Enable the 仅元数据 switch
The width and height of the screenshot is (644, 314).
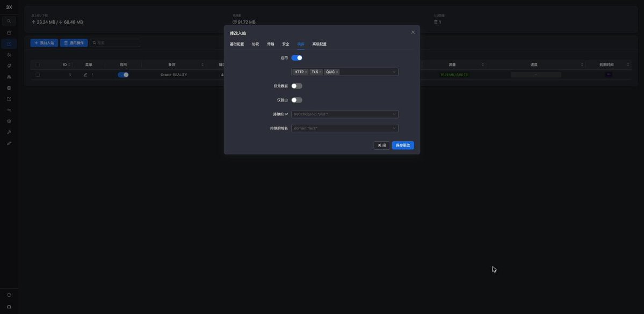[x=296, y=86]
